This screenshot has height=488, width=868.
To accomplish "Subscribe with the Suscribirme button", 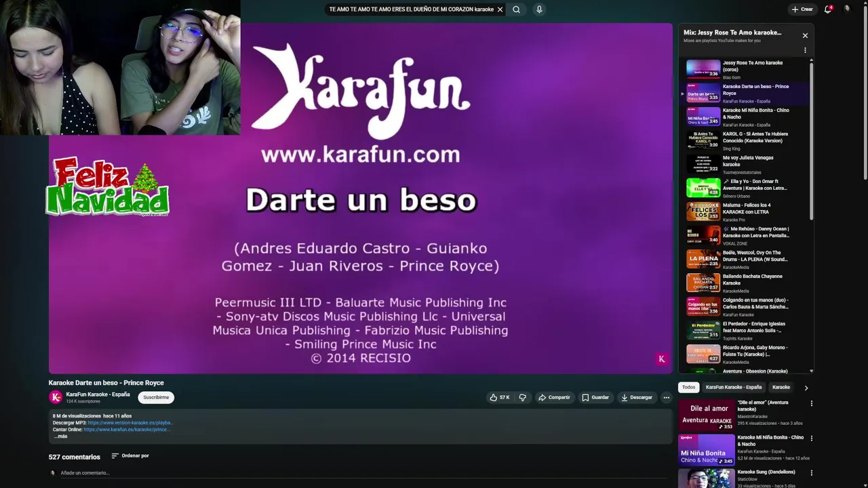I will 156,397.
